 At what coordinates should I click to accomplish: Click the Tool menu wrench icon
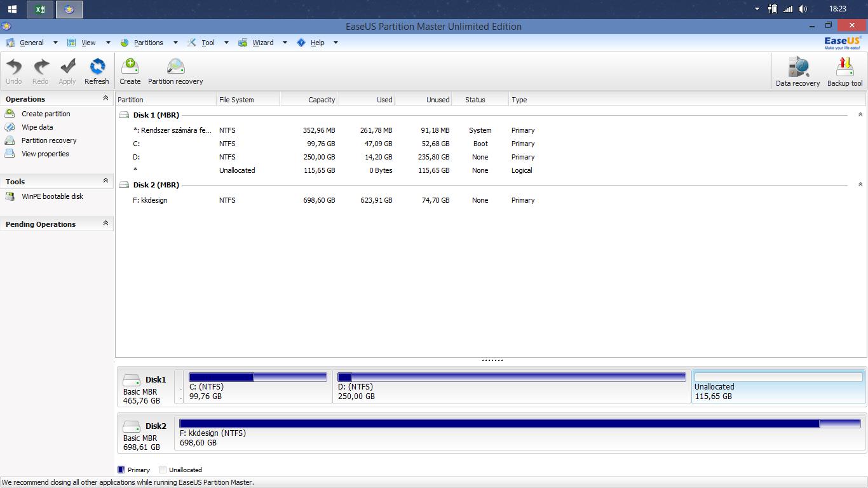(x=192, y=43)
